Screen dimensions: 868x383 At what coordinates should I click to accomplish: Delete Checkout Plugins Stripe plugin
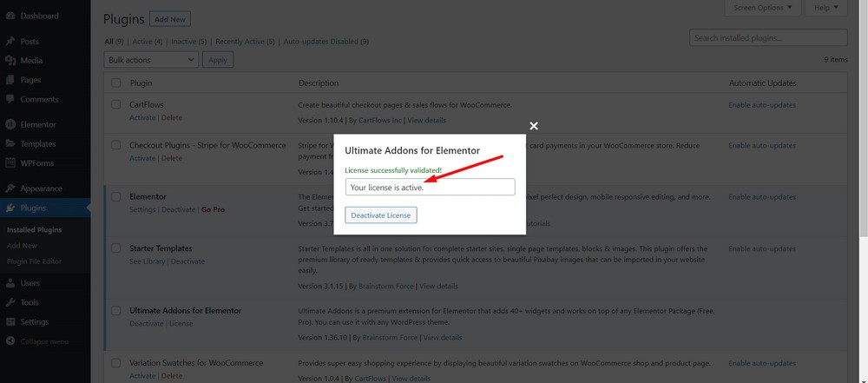coord(172,159)
